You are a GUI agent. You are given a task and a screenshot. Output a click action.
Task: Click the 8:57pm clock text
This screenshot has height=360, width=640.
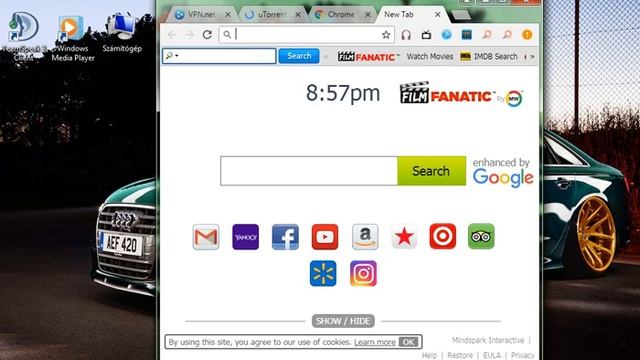343,93
